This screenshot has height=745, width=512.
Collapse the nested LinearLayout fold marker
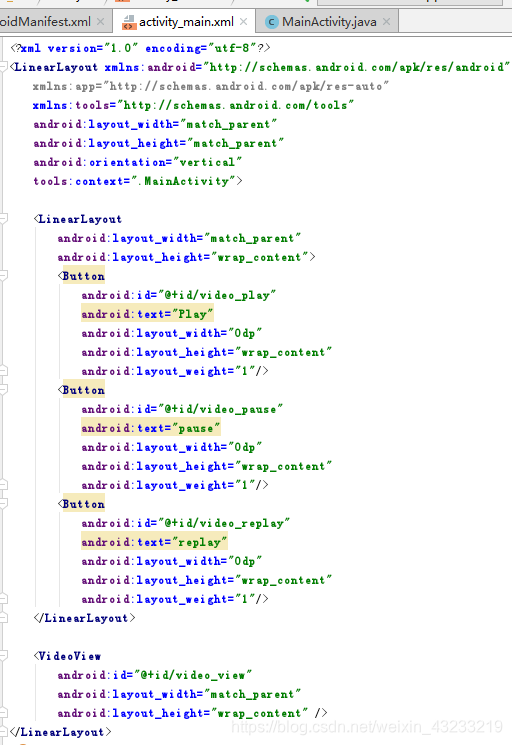[x=4, y=218]
